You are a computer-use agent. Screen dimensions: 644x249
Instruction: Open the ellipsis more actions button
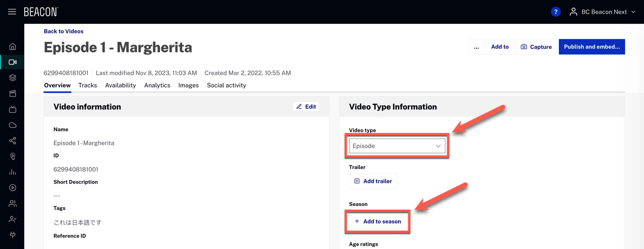476,47
